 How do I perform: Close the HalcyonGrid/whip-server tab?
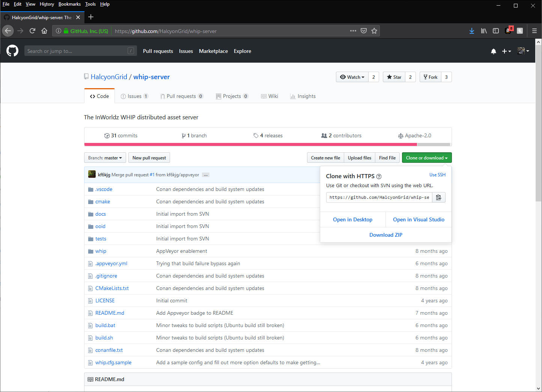[78, 17]
